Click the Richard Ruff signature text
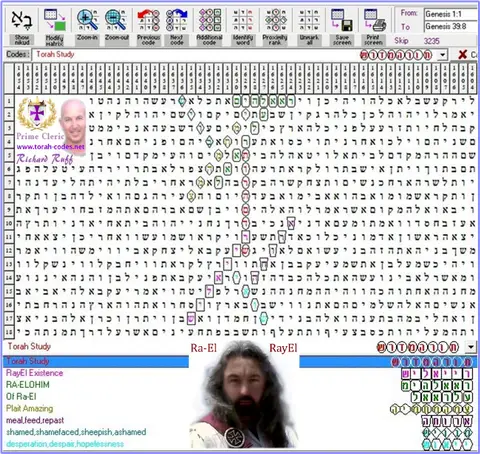This screenshot has height=454, width=480. point(44,159)
